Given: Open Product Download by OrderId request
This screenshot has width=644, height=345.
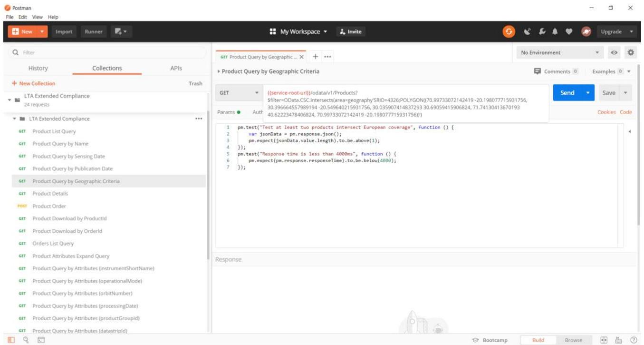Looking at the screenshot, I should tap(109, 231).
